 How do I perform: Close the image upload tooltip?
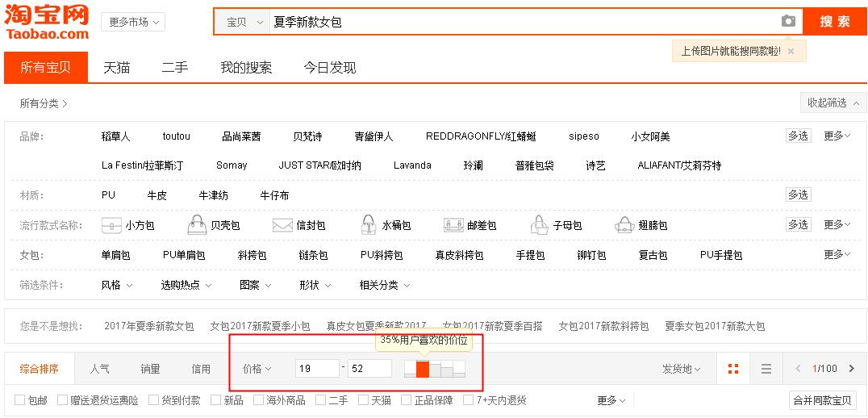791,51
